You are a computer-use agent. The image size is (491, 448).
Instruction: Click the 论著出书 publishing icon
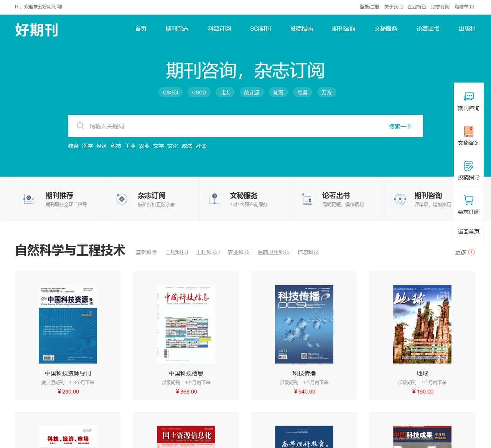pos(307,198)
